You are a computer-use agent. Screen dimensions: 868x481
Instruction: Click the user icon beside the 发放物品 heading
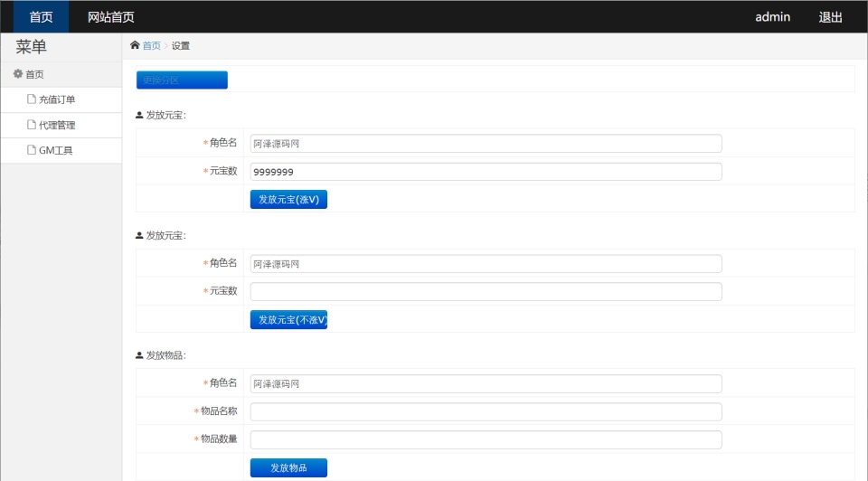pos(139,355)
